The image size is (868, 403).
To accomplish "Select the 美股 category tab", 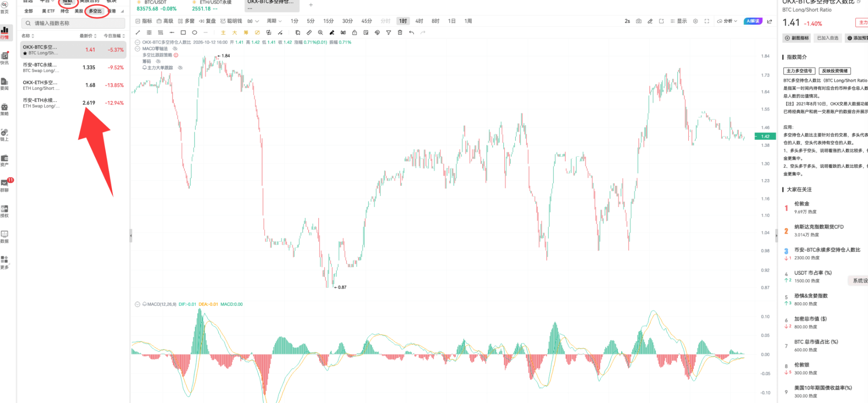I will click(79, 11).
